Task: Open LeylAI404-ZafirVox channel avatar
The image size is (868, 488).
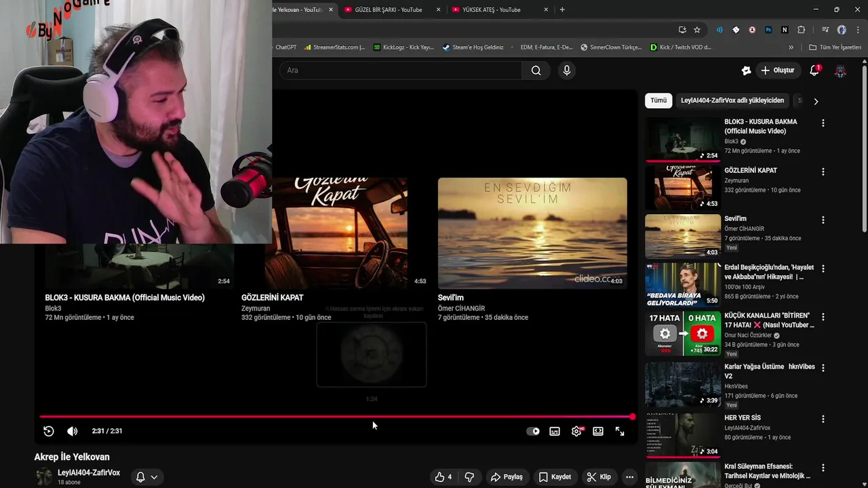Action: point(44,476)
